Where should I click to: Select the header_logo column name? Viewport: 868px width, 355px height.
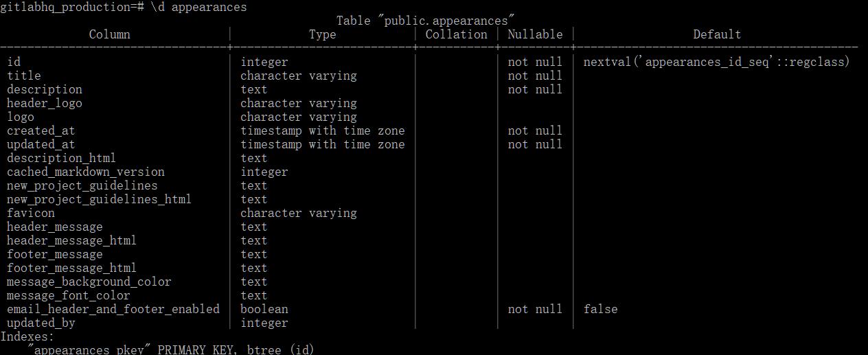[45, 103]
